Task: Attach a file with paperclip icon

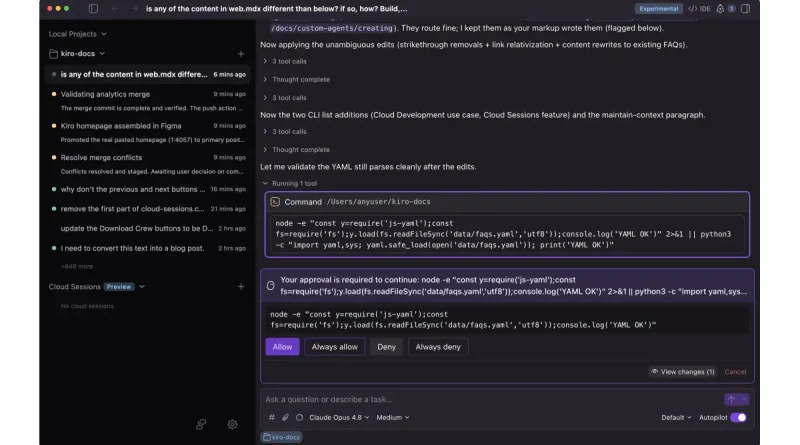Action: (x=285, y=417)
